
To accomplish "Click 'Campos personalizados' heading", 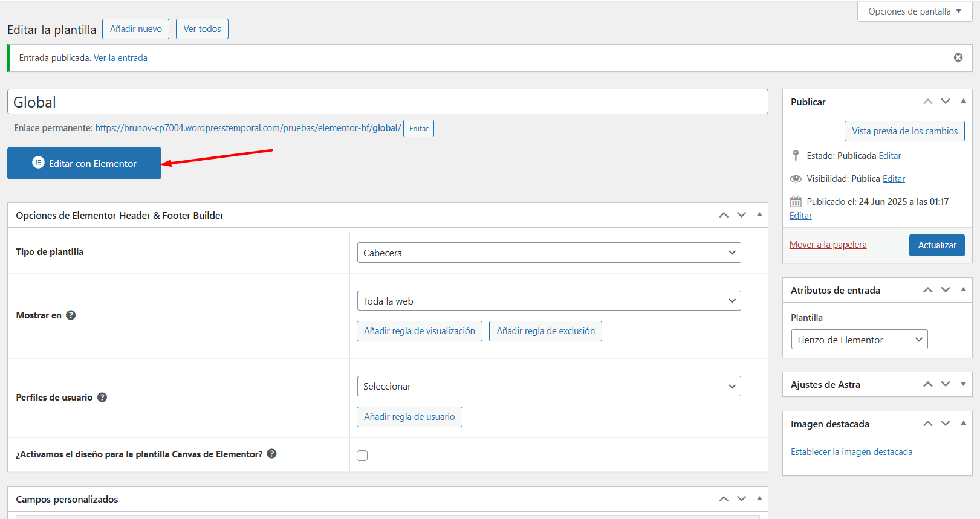I will [67, 499].
